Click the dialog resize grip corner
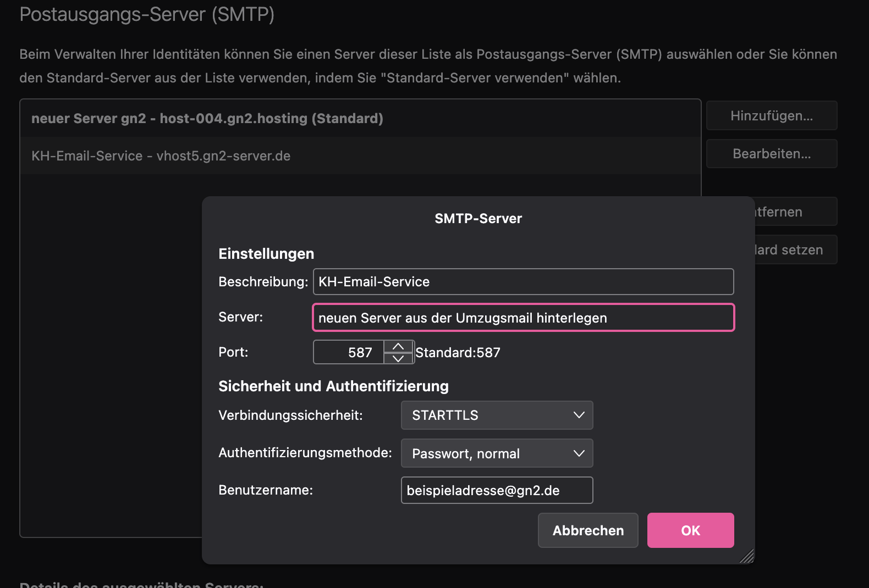Screen dimensions: 869x588 [x=747, y=557]
